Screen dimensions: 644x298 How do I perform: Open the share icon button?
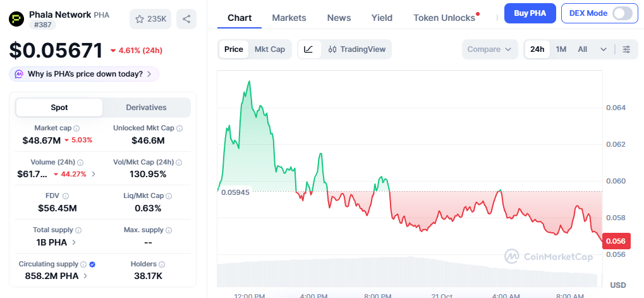[x=186, y=19]
